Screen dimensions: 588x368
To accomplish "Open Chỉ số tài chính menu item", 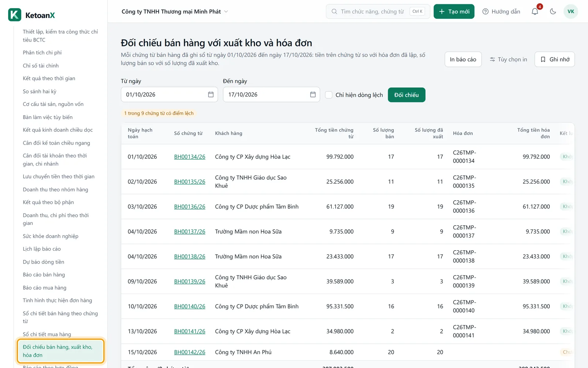I will 41,66.
